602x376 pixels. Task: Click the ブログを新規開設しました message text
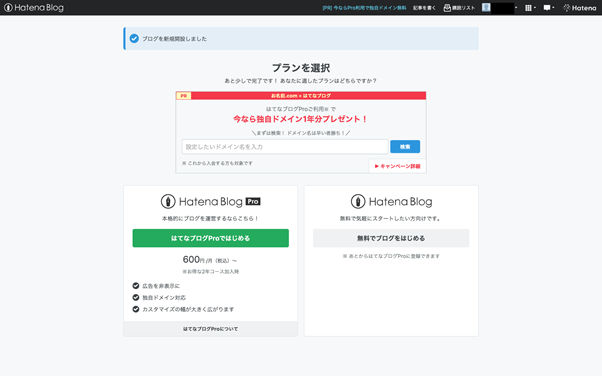174,39
